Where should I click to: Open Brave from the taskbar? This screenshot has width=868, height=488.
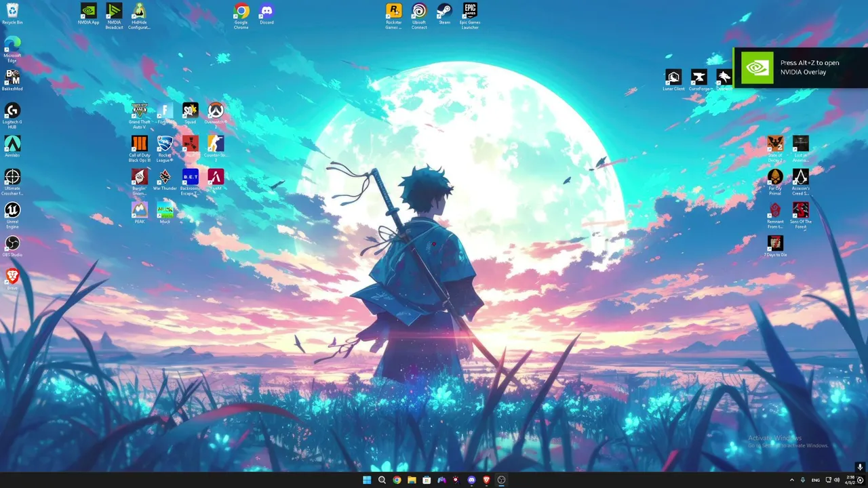486,480
